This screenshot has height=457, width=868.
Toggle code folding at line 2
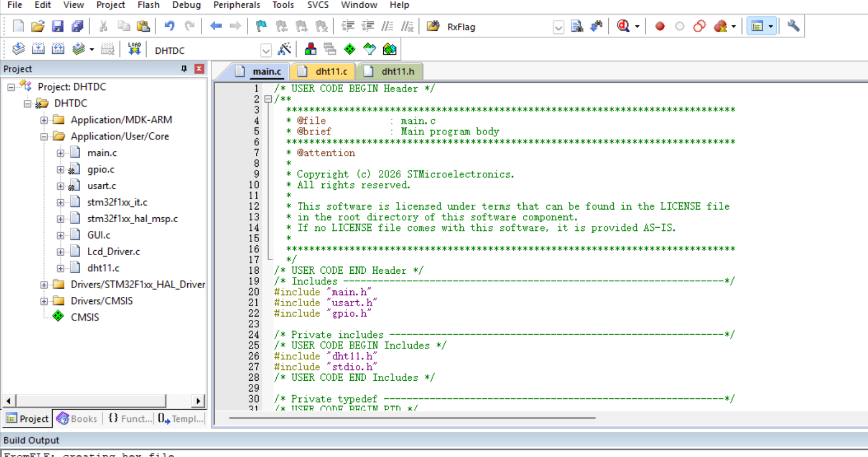pyautogui.click(x=268, y=99)
